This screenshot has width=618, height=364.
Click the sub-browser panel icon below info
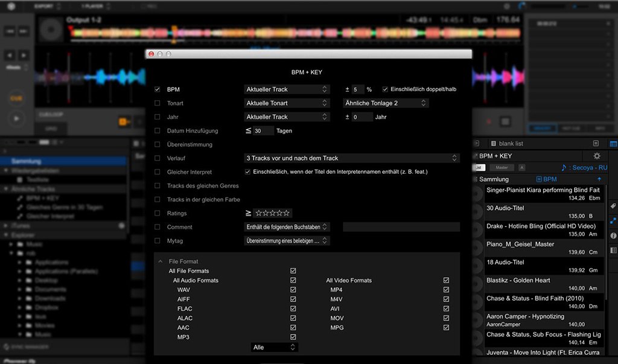(613, 251)
